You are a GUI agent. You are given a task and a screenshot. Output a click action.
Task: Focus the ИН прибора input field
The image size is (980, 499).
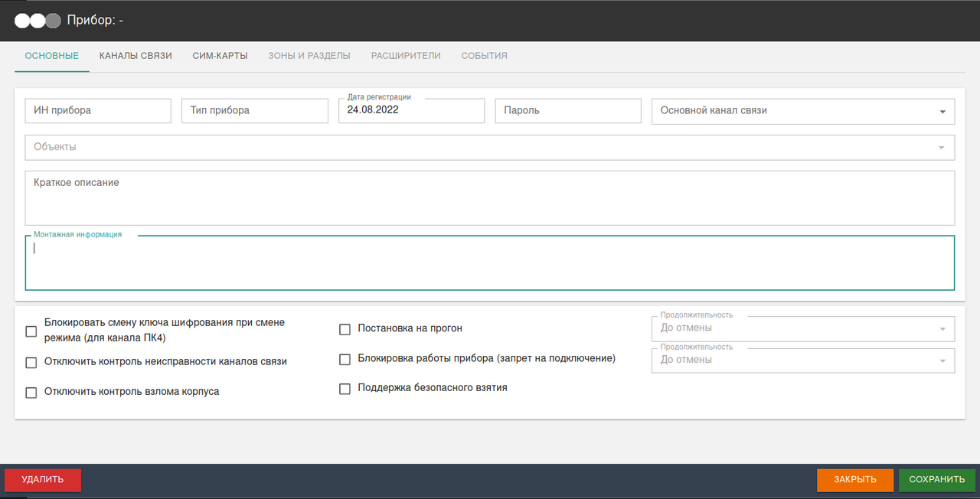pos(98,111)
